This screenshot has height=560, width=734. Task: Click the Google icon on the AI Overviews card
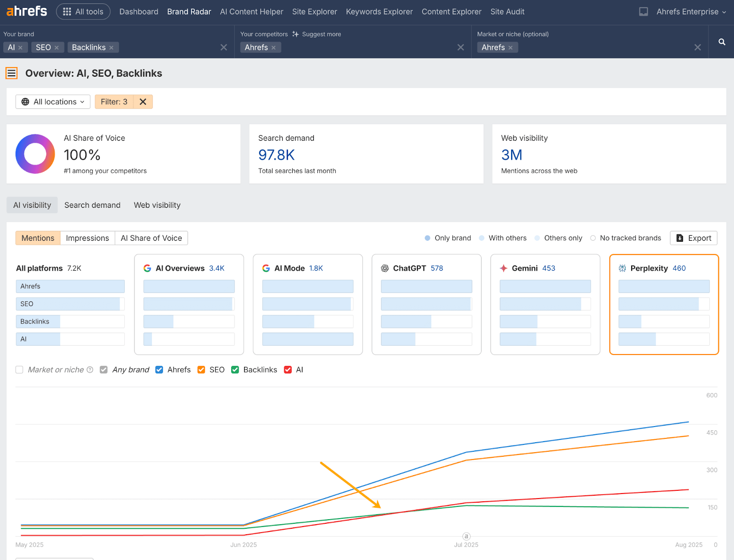coord(147,268)
